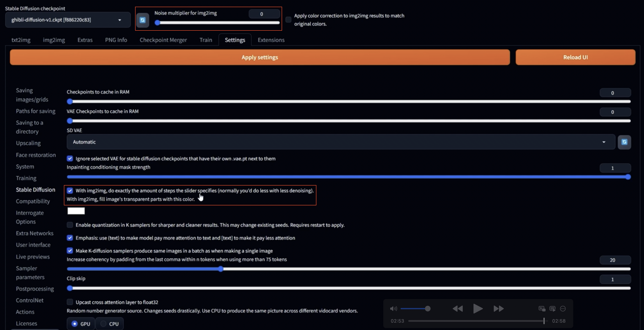The height and width of the screenshot is (330, 644).
Task: Open the more options ellipsis icon
Action: (x=563, y=308)
